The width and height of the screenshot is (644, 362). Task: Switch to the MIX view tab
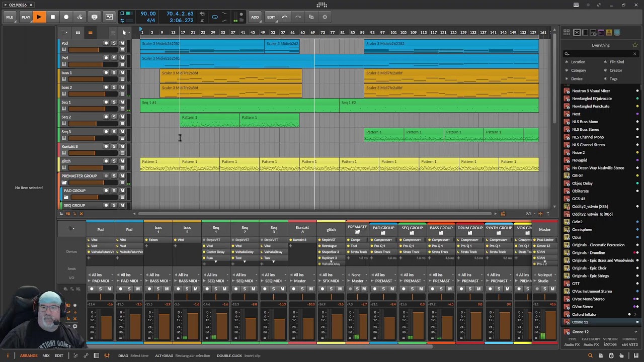46,355
